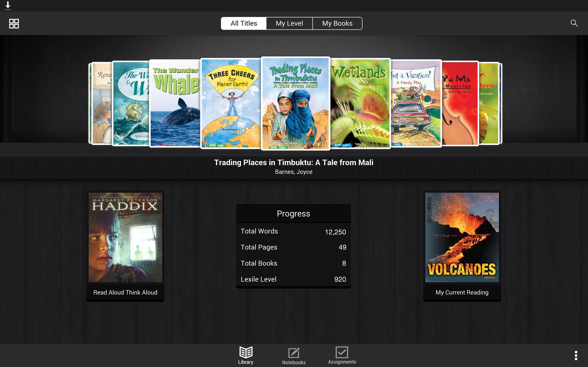Image resolution: width=588 pixels, height=367 pixels.
Task: Select What a Vacation family play cover
Action: [416, 103]
